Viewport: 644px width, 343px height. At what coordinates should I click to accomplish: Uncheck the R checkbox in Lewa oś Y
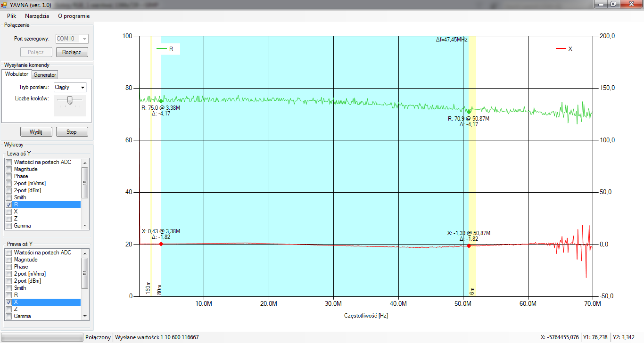coord(8,205)
